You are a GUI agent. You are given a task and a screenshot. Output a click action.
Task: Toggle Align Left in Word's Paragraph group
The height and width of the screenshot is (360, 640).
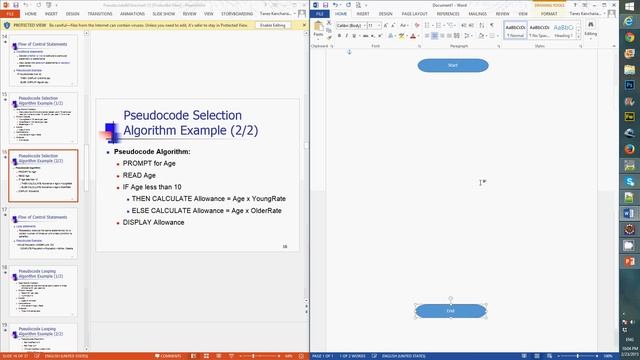427,36
